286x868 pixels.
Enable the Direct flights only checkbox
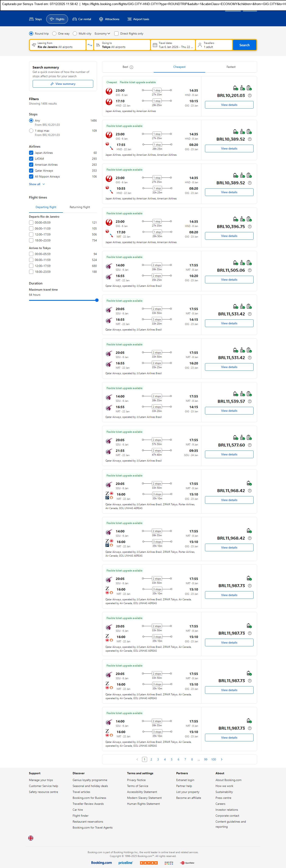[116, 34]
